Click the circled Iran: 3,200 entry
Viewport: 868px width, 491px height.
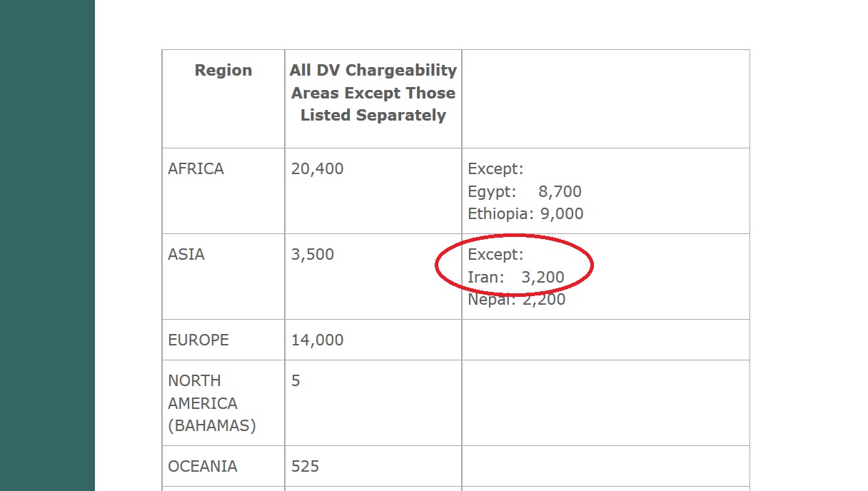coord(516,277)
